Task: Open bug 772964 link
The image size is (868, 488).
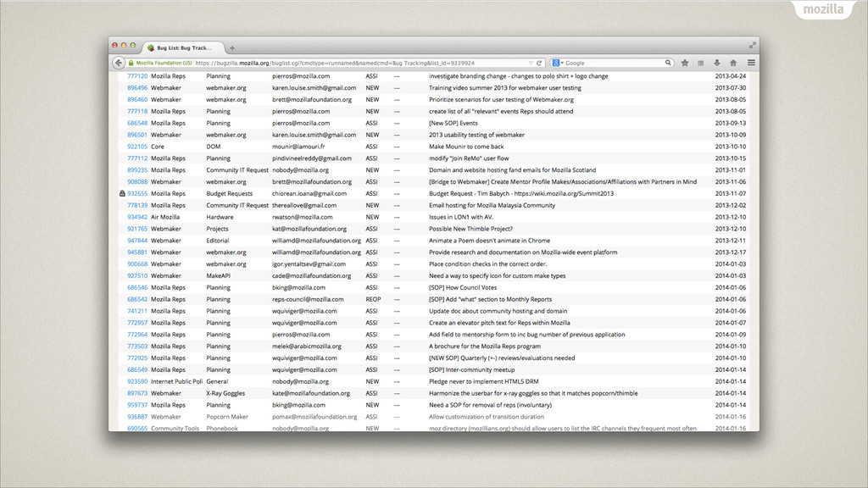Action: pos(137,335)
